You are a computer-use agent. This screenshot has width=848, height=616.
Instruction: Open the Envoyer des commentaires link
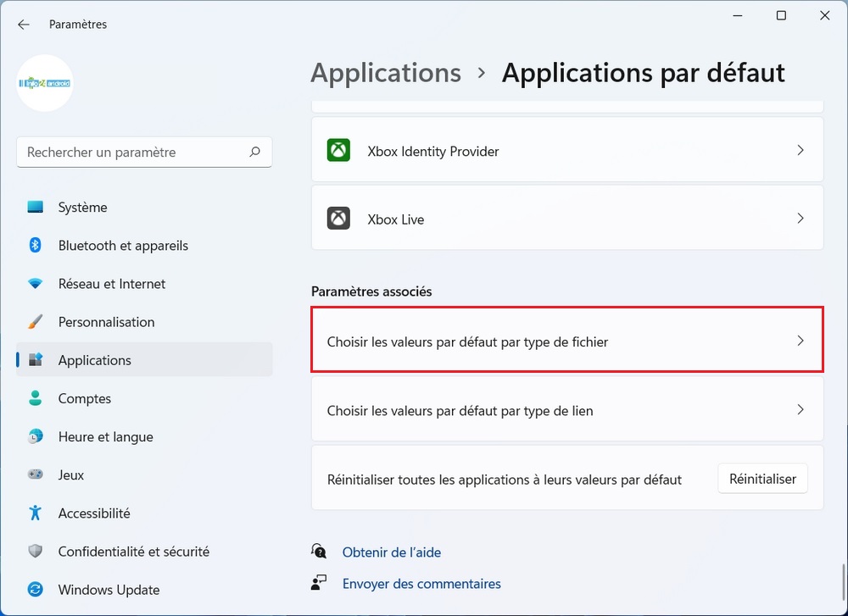[421, 584]
